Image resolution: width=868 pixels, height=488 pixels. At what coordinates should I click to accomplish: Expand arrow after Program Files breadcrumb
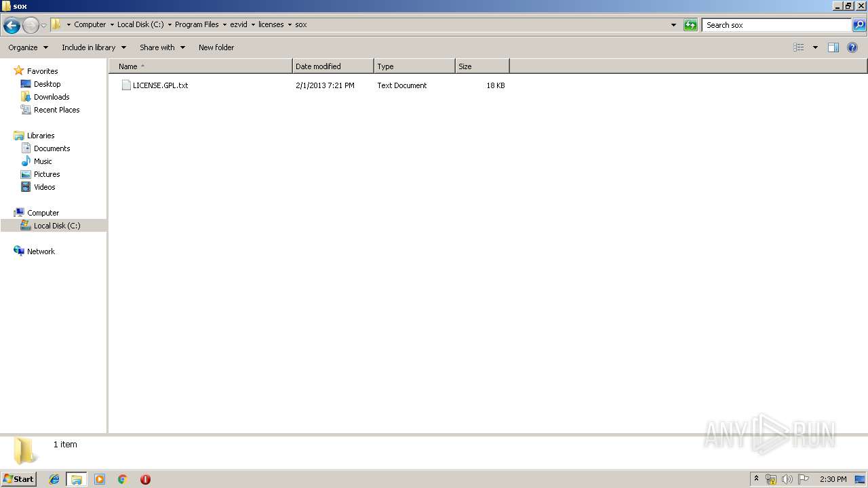click(x=224, y=24)
